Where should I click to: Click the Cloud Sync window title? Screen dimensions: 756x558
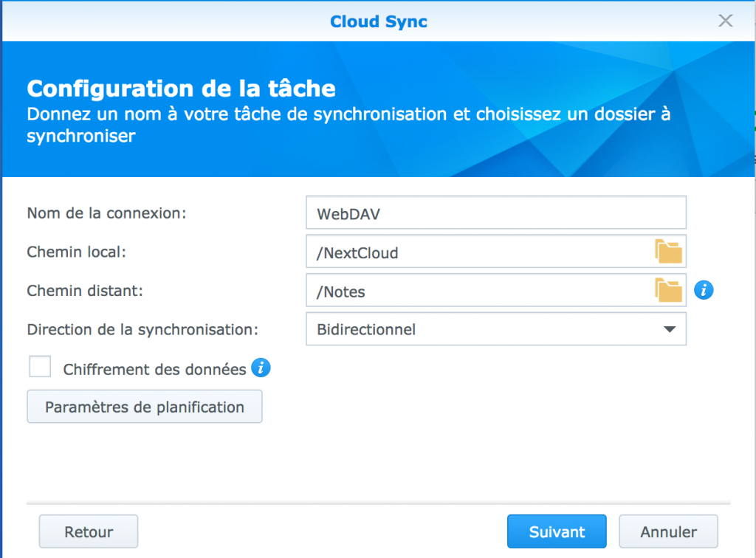point(378,21)
